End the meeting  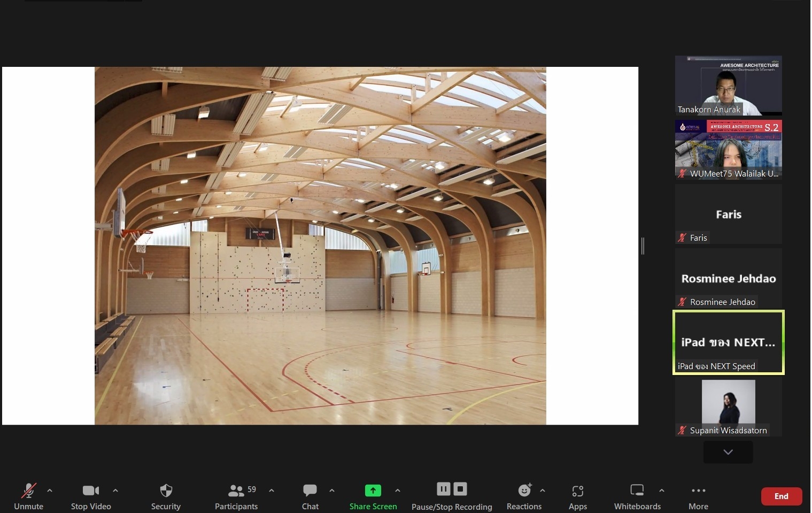click(781, 496)
